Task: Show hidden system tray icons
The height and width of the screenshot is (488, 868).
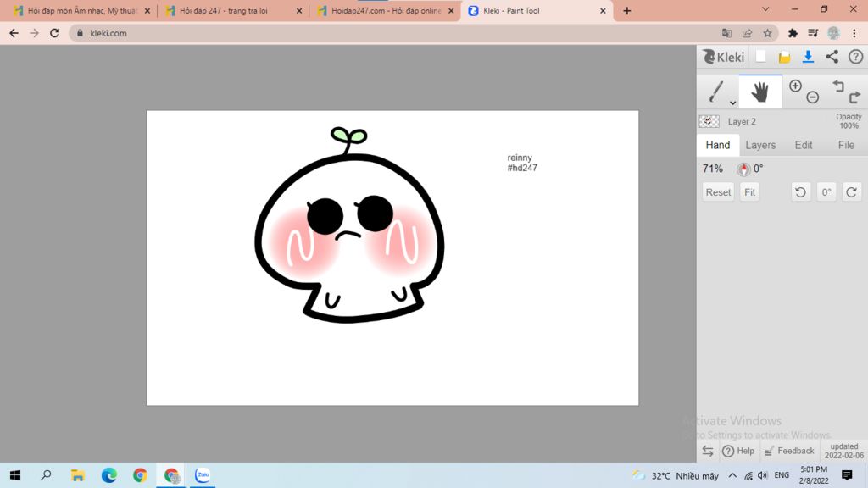Action: pos(732,475)
